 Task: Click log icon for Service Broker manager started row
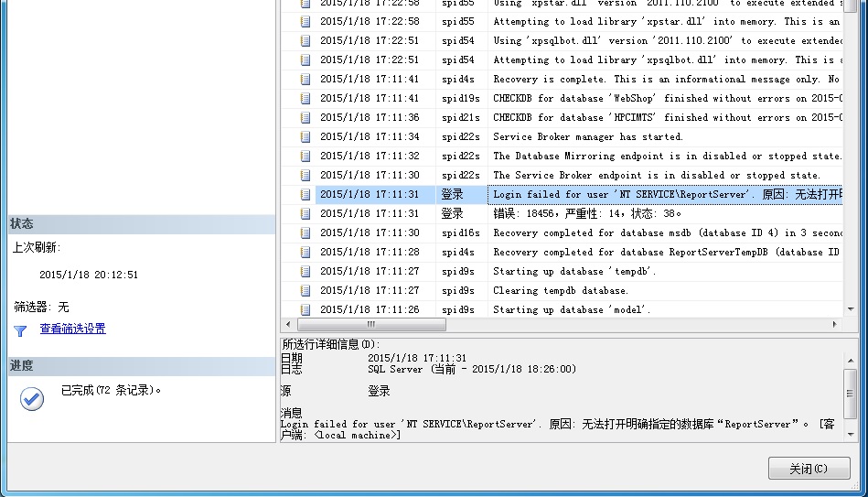(305, 137)
